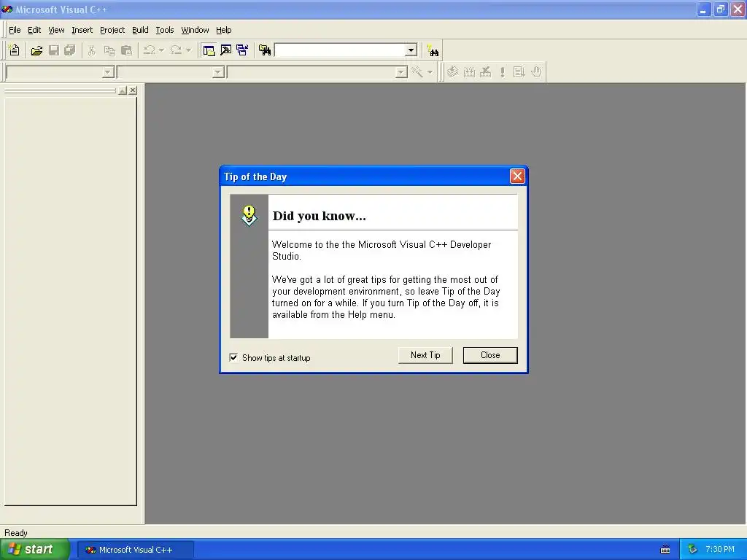Open the Redo history dropdown arrow
The image size is (747, 560).
189,50
